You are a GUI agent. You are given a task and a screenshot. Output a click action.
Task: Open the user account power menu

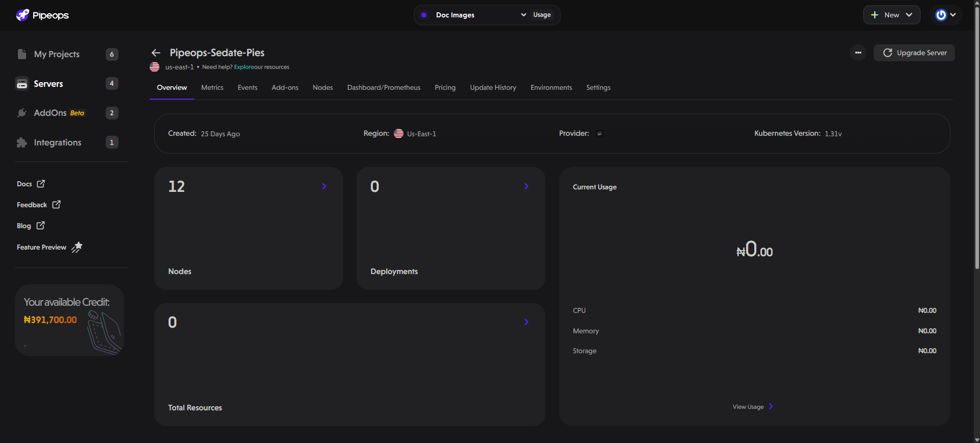946,15
